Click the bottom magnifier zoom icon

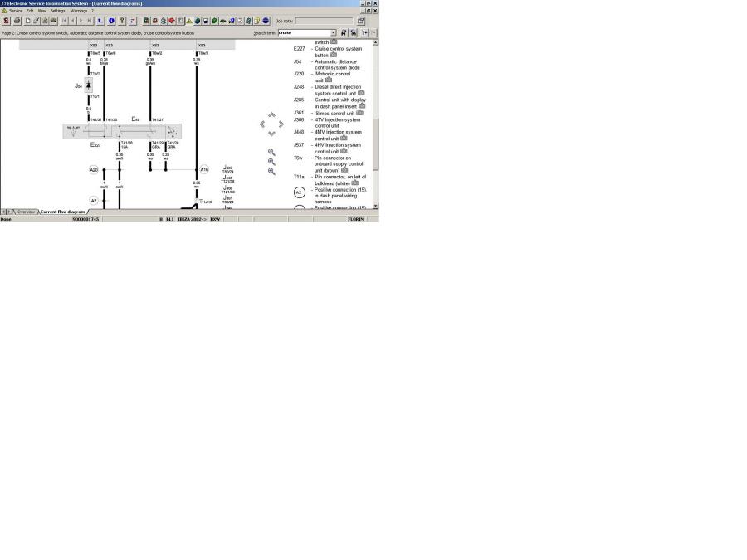pos(271,172)
